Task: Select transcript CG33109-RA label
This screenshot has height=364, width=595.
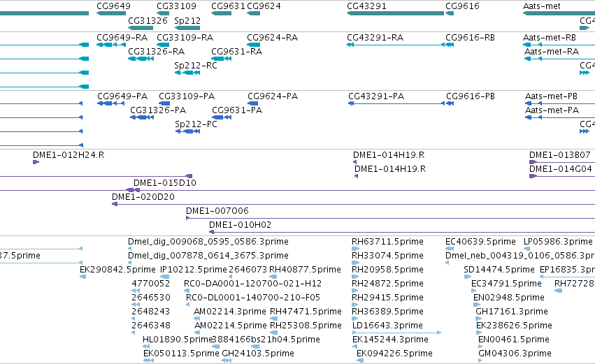Action: coord(185,38)
